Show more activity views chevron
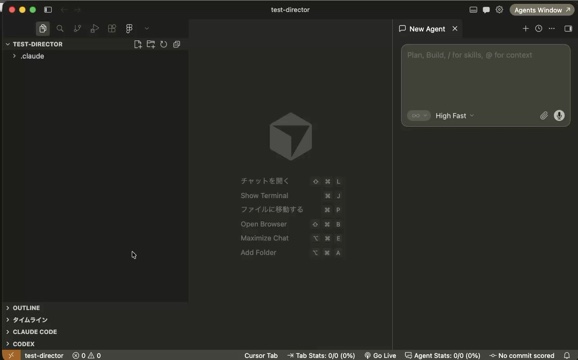This screenshot has width=578, height=360. pyautogui.click(x=147, y=28)
